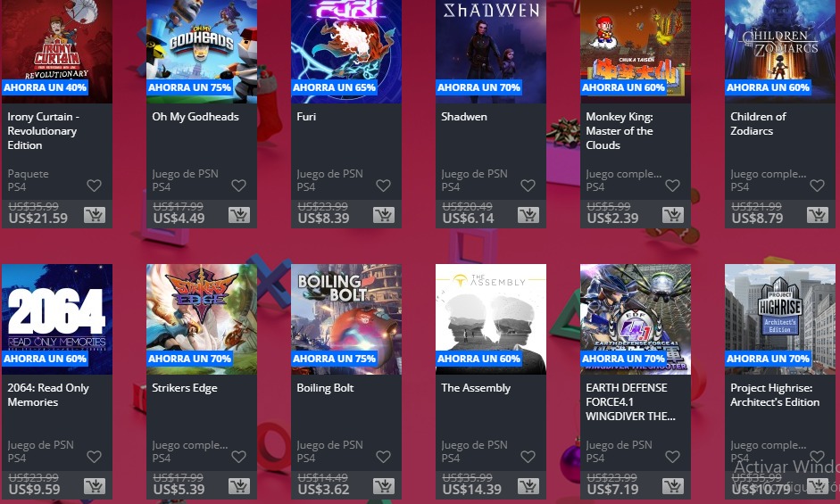
Task: Wishlist The Assembly using its heart icon
Action: click(x=528, y=457)
